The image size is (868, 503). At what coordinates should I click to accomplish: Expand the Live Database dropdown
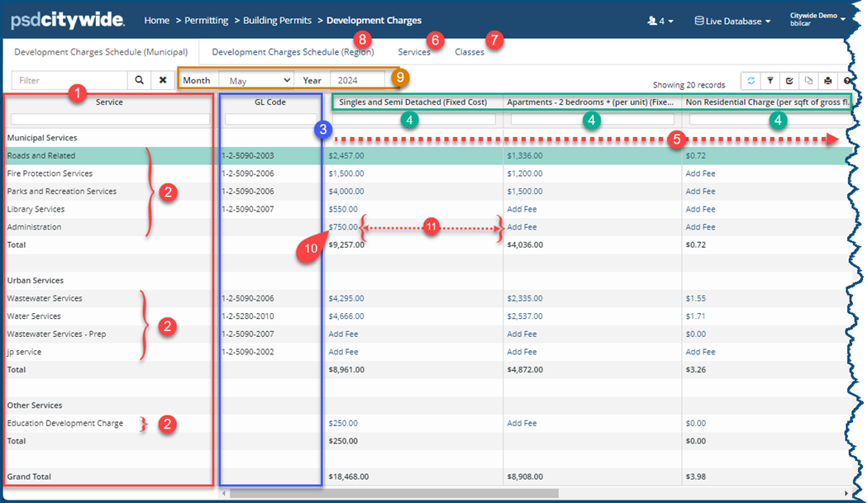click(732, 21)
